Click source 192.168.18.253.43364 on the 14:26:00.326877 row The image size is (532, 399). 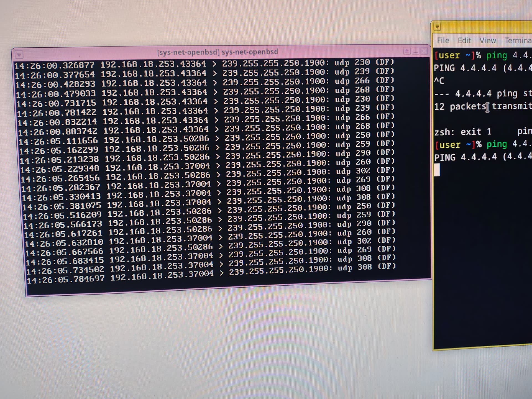[x=154, y=64]
